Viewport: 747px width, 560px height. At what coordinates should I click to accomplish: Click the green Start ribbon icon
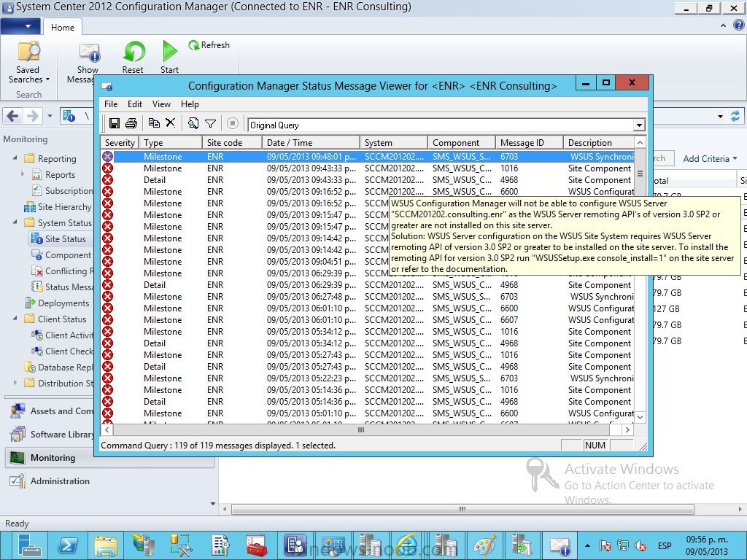169,57
